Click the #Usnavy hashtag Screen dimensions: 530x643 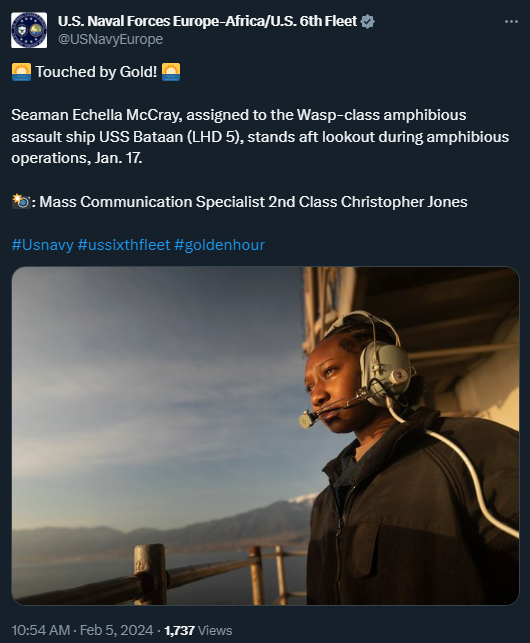[42, 245]
